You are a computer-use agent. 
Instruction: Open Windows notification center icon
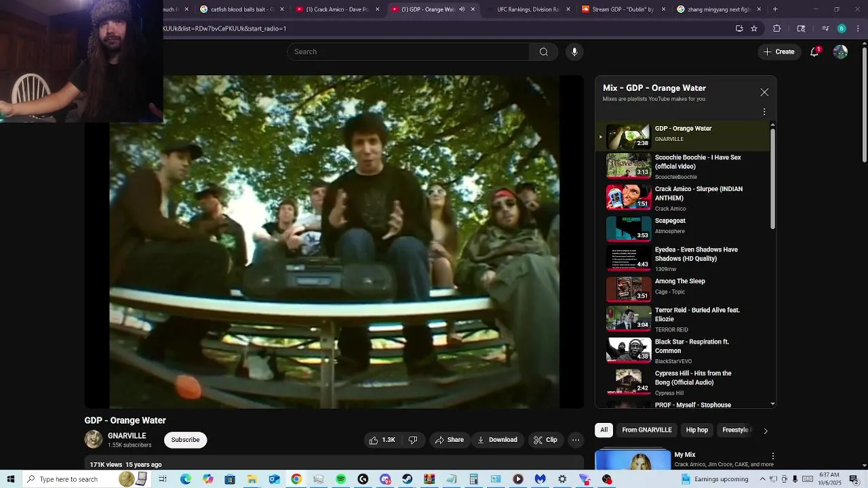(x=854, y=479)
